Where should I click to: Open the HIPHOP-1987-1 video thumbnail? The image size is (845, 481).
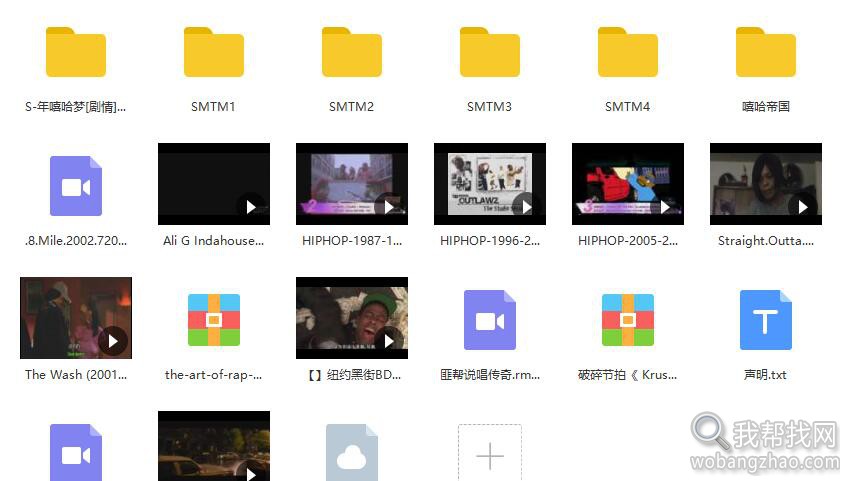point(352,184)
